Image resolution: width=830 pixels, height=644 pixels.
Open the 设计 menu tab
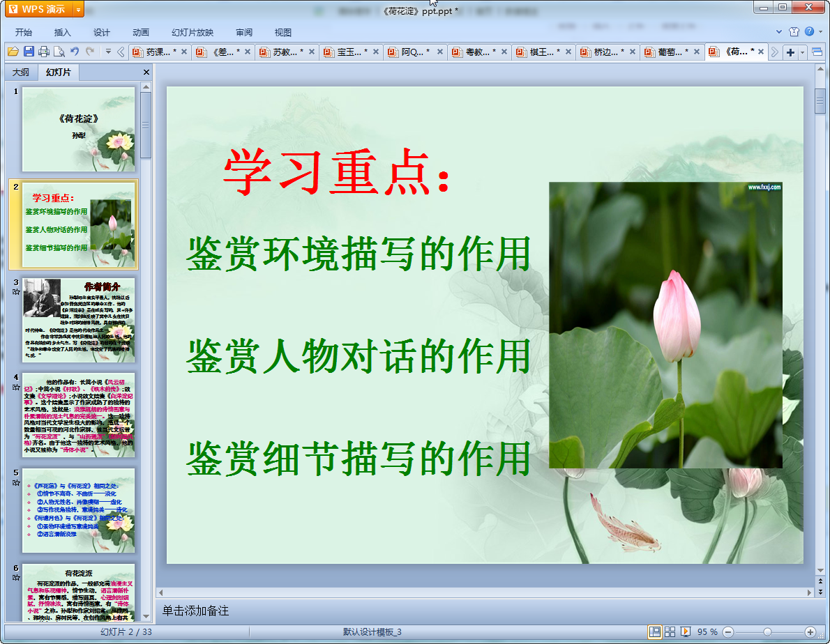tap(102, 32)
